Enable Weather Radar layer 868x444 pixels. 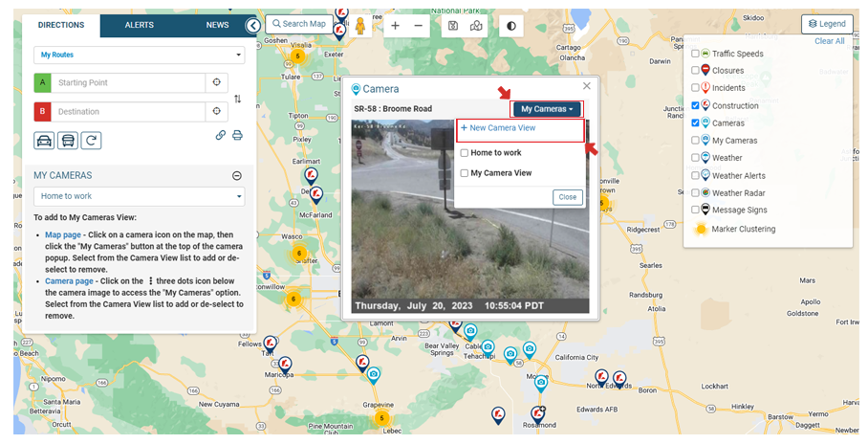tap(695, 193)
